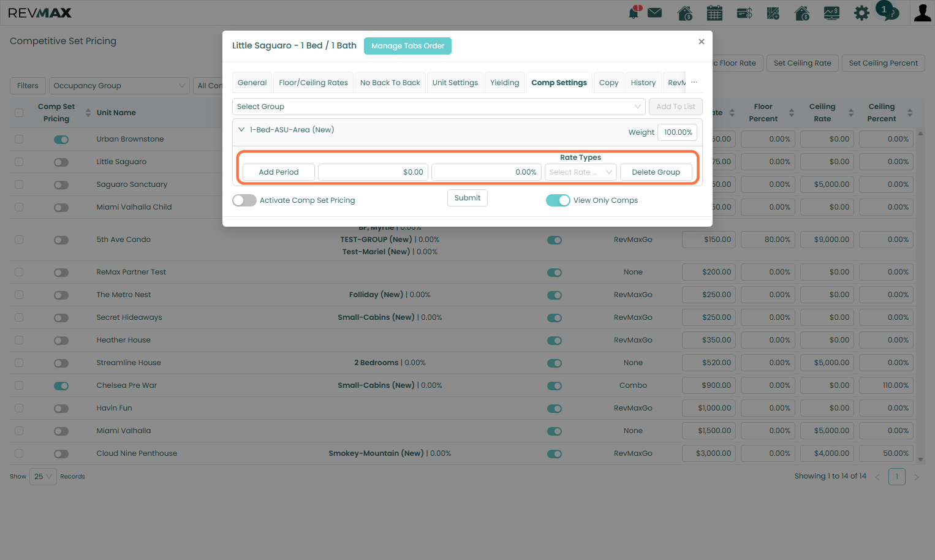Open the Select Rate type dropdown

(581, 172)
